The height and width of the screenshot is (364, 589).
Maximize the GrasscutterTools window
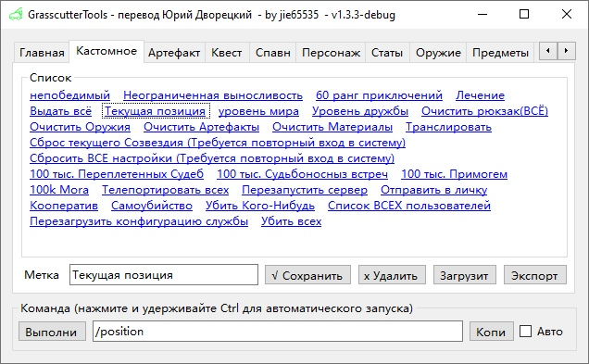pyautogui.click(x=524, y=15)
